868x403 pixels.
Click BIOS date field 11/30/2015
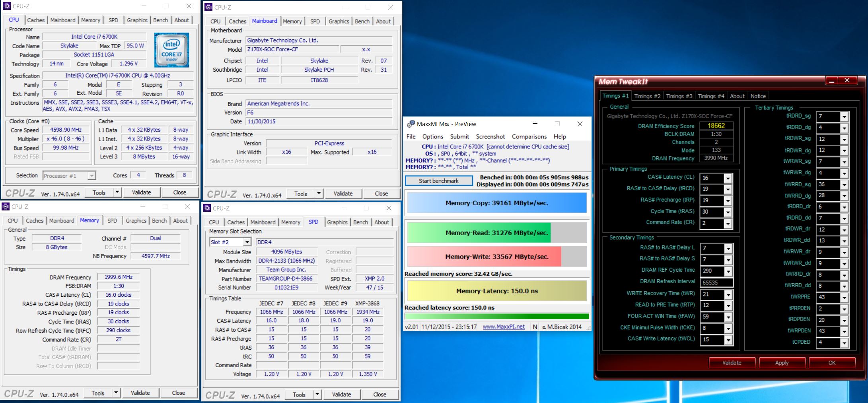pyautogui.click(x=319, y=121)
